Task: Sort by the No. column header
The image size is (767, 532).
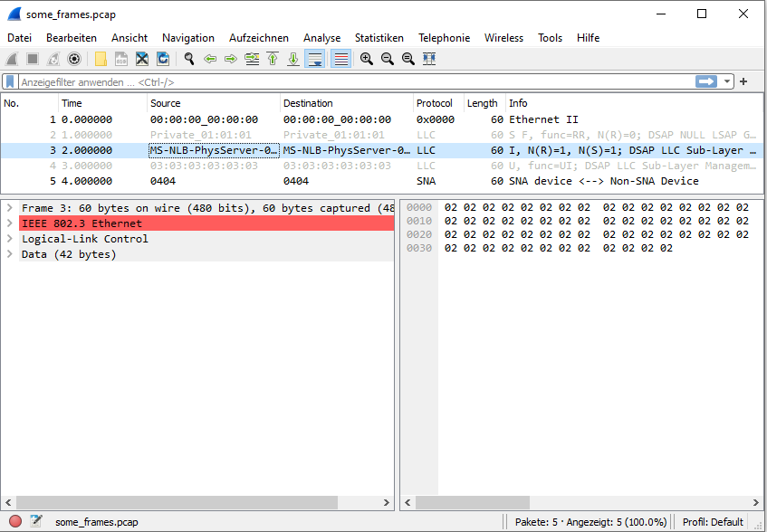Action: (29, 103)
